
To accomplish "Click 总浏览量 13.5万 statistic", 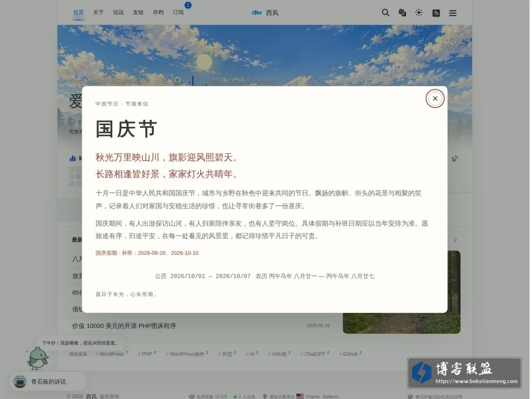I will tap(208, 396).
